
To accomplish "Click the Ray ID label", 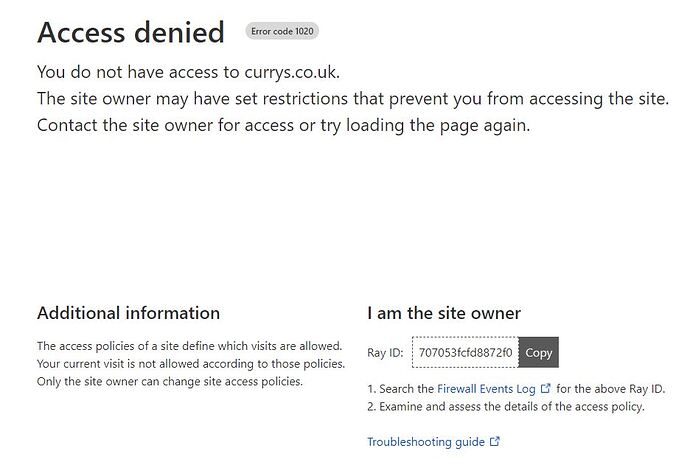I will point(385,353).
